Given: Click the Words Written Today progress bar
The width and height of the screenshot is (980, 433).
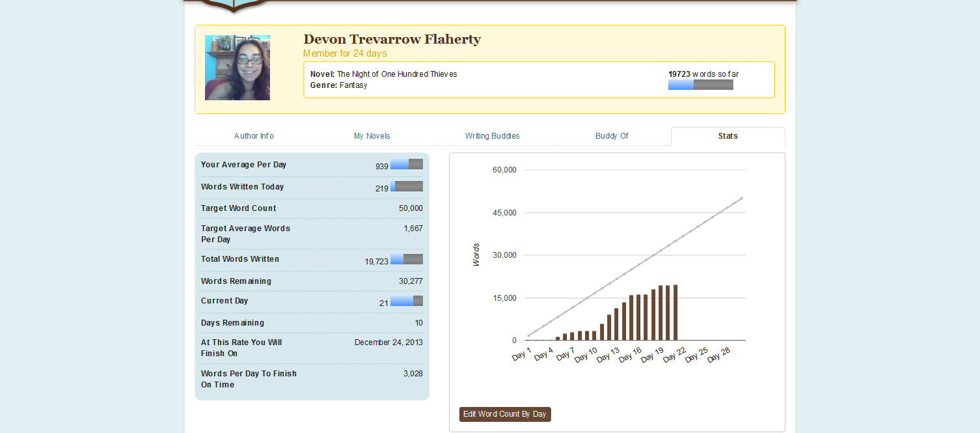Looking at the screenshot, I should [407, 186].
